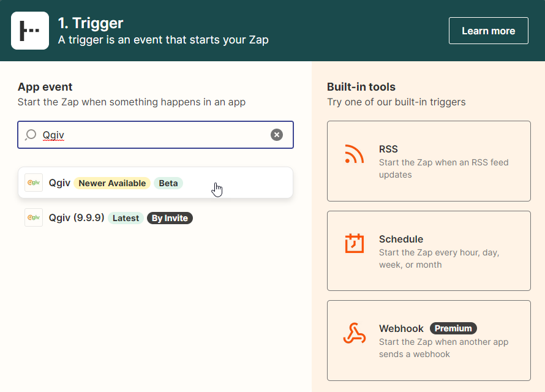
Task: Click the orange RSS feed icon
Action: [x=354, y=154]
